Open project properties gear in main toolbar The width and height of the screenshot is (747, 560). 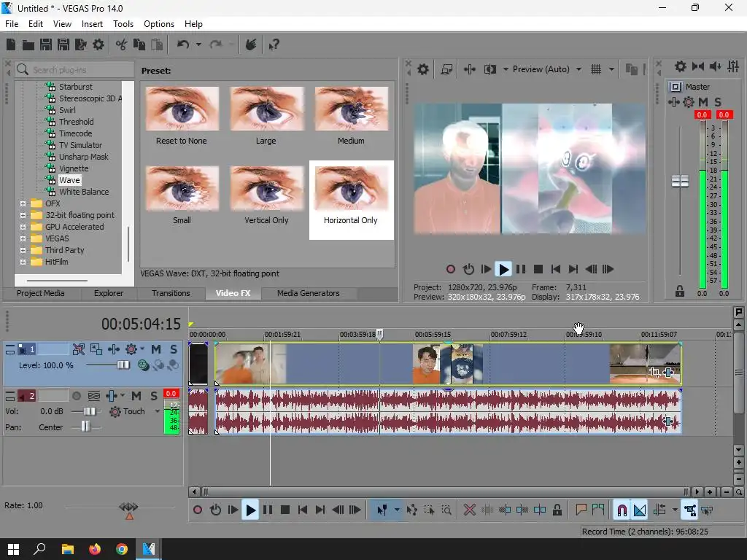[x=98, y=44]
